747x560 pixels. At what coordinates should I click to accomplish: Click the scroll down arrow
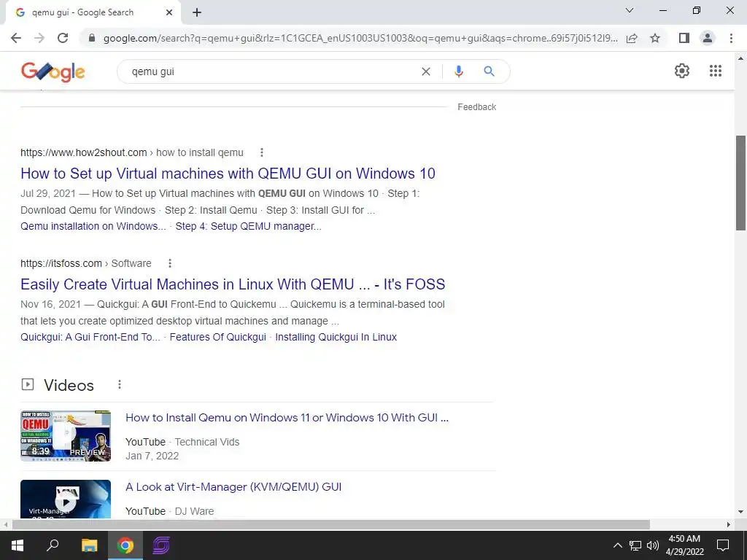(740, 512)
